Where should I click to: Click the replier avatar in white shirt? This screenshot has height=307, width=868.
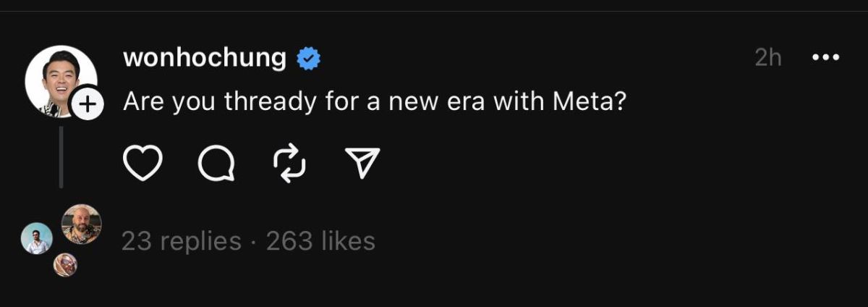pyautogui.click(x=36, y=238)
